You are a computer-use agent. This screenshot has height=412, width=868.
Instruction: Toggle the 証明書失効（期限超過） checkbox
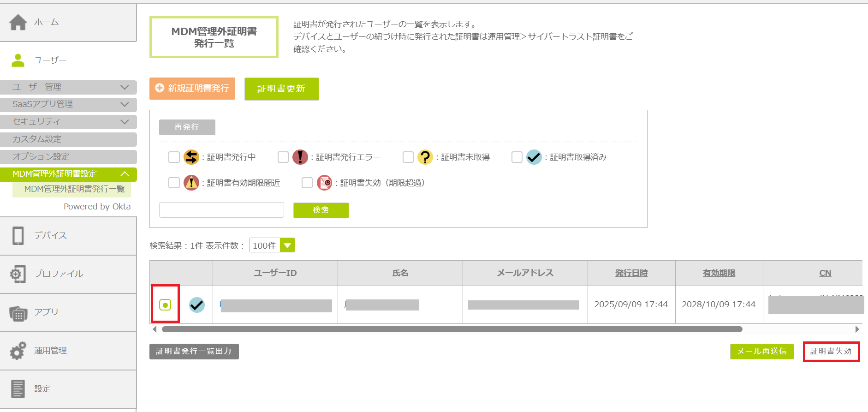[x=307, y=183]
